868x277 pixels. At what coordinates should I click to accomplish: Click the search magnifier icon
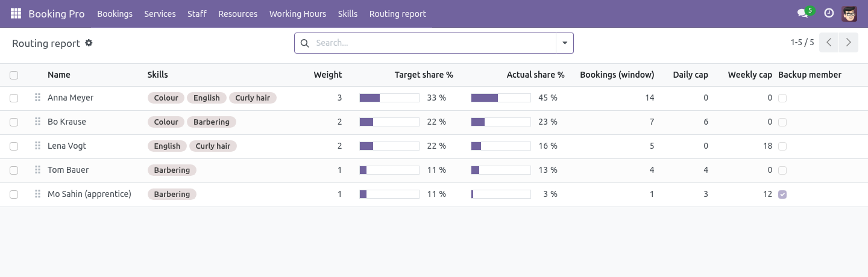click(x=304, y=43)
